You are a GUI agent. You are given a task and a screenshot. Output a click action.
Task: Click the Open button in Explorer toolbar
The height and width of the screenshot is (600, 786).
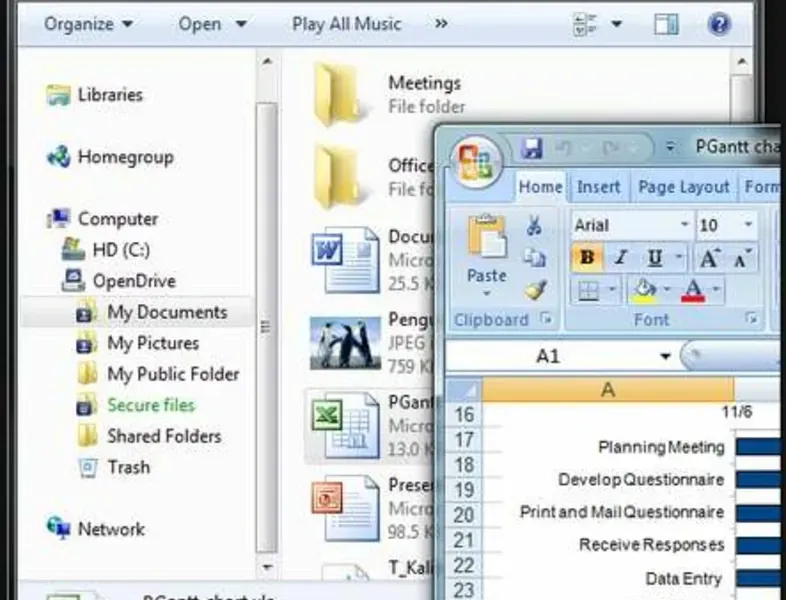200,24
